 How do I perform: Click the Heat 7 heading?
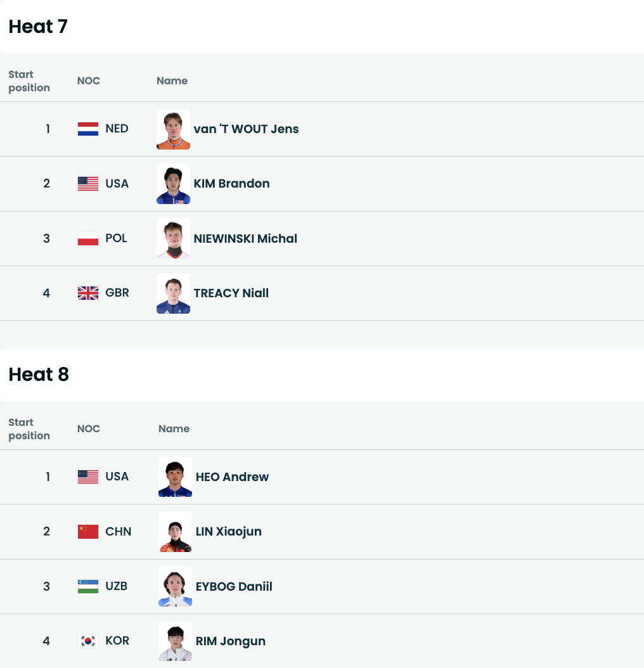click(x=38, y=27)
